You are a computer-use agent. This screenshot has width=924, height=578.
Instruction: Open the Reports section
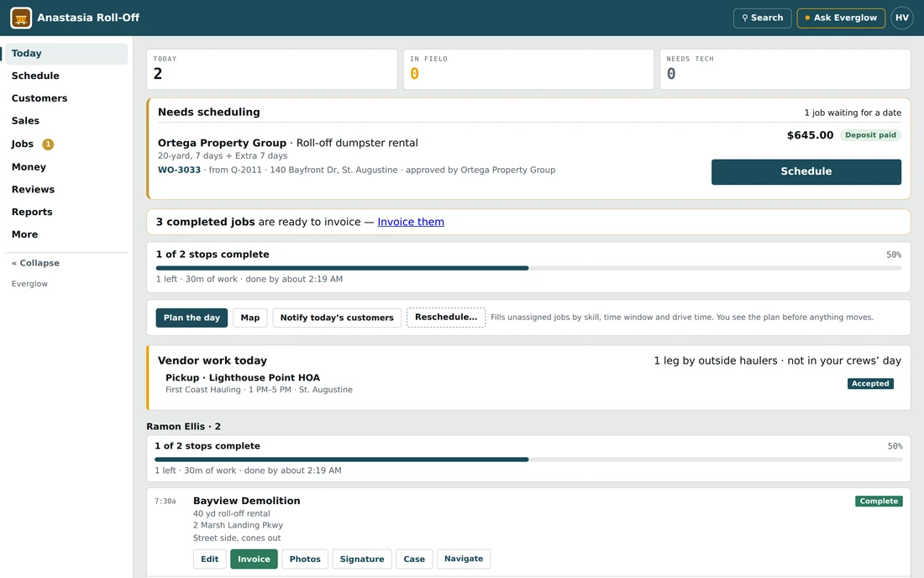tap(65, 212)
